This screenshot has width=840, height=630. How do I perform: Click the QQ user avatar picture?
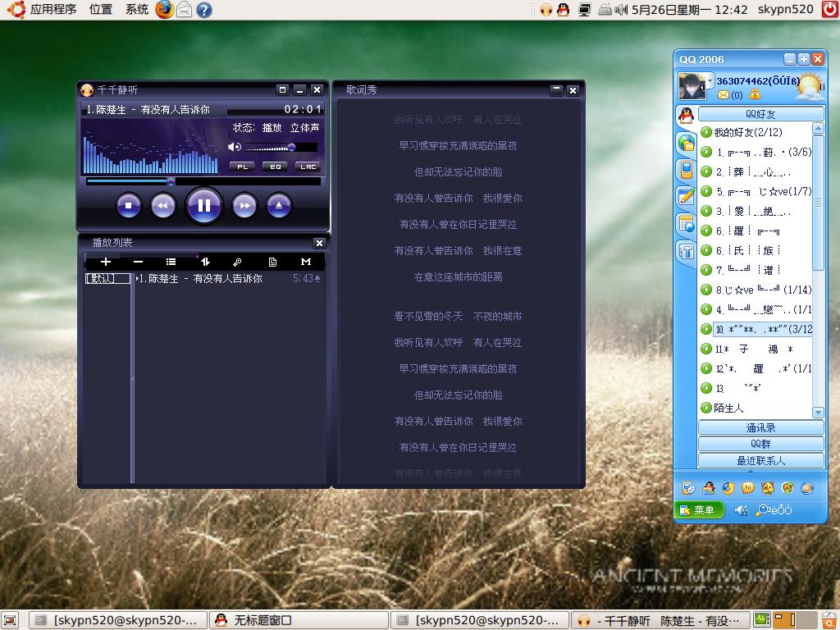(x=692, y=86)
